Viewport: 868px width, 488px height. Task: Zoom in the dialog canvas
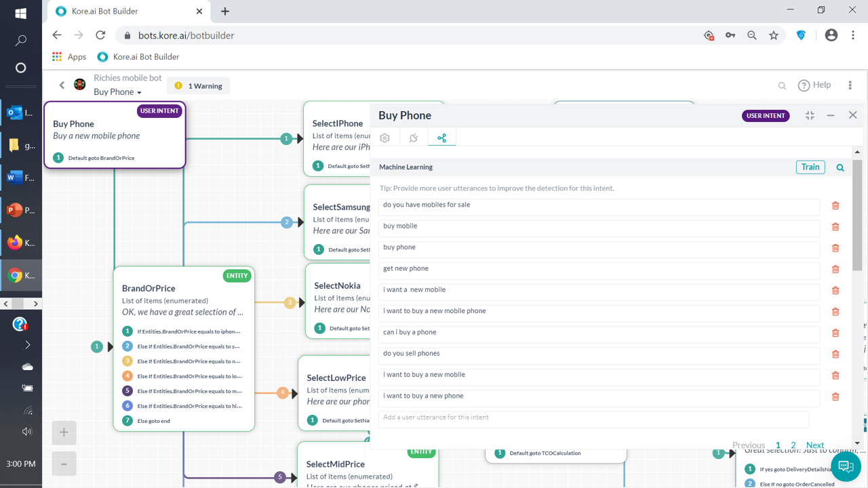(64, 432)
